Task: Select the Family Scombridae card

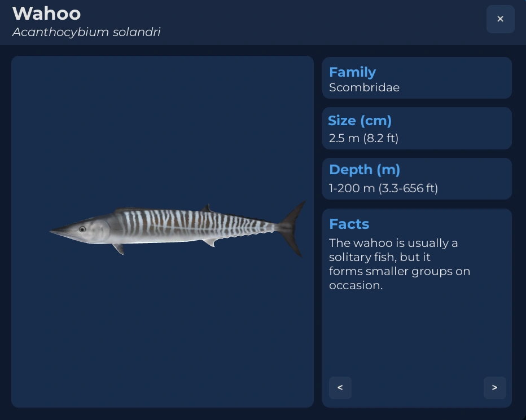Action: (417, 78)
